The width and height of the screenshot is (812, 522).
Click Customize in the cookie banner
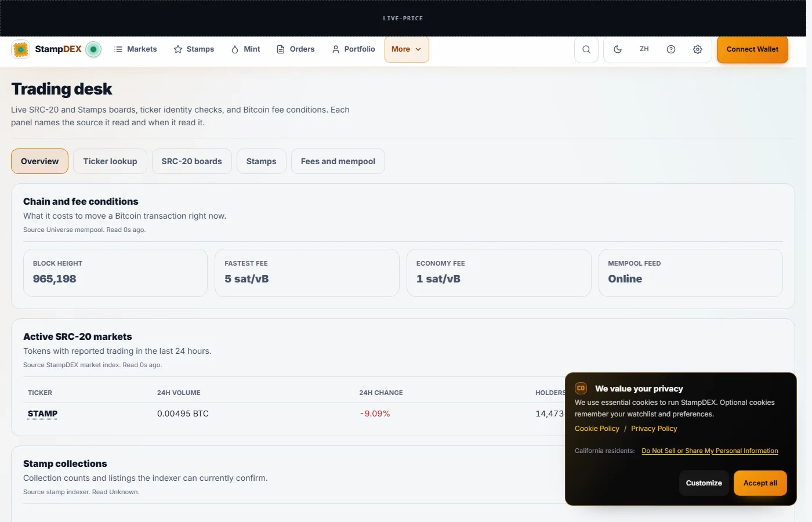coord(704,483)
